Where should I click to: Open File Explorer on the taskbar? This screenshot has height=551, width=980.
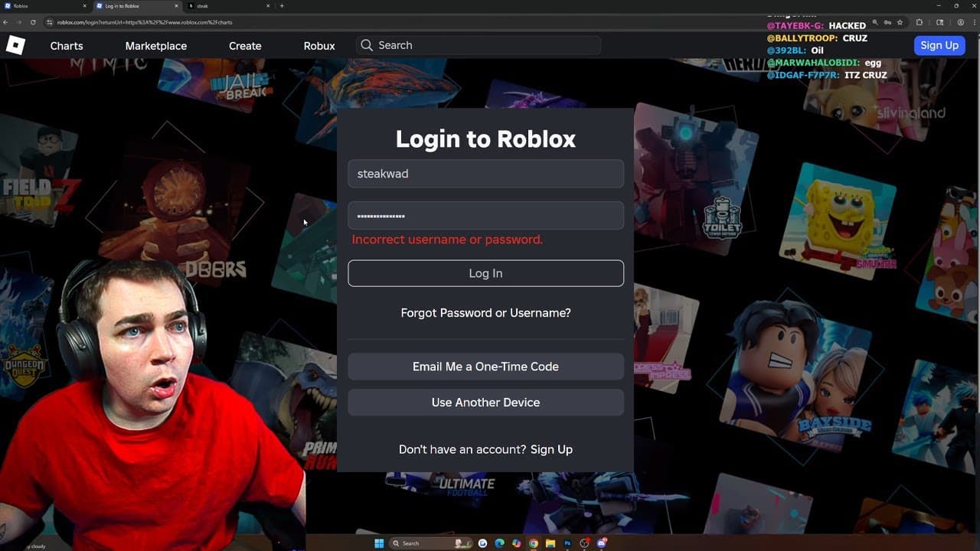(x=550, y=543)
